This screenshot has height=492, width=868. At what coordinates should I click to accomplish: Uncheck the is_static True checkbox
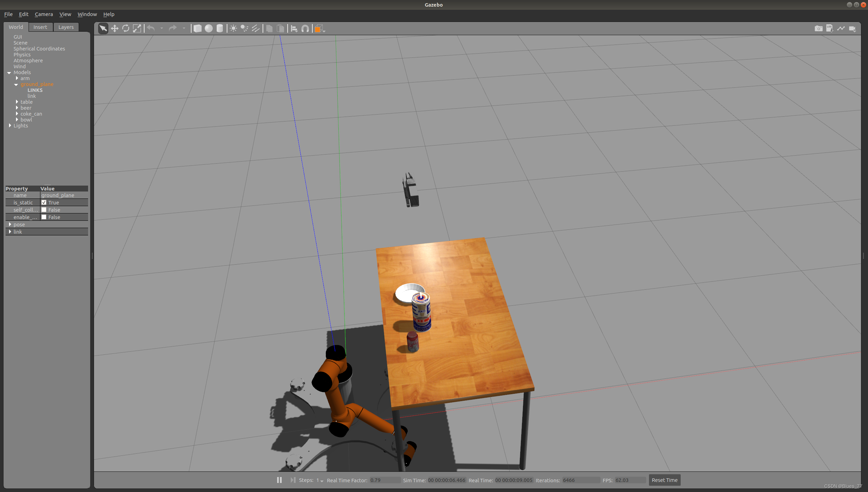tap(44, 202)
